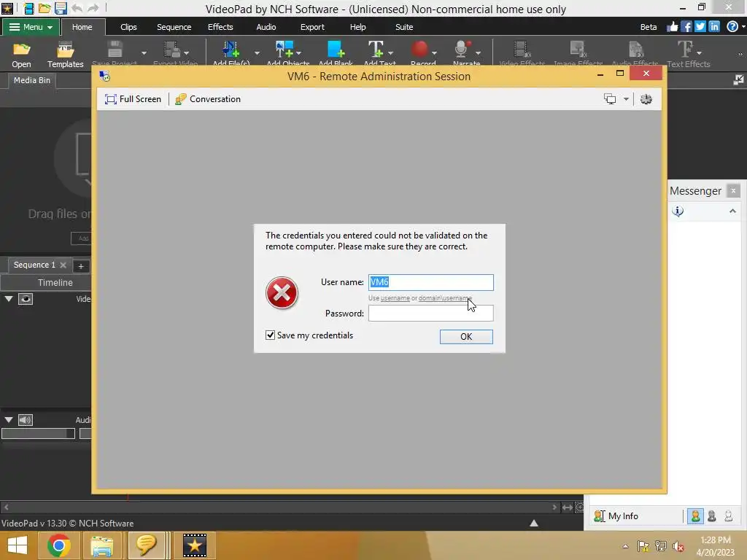Viewport: 747px width, 560px height.
Task: Click the User name input field
Action: pyautogui.click(x=430, y=282)
